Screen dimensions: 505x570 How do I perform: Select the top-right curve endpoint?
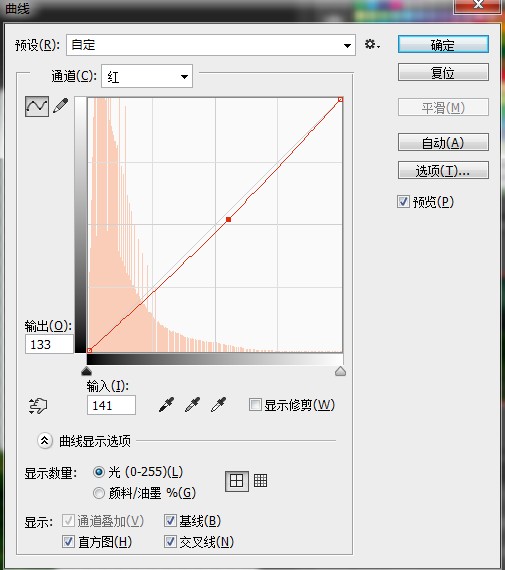340,99
